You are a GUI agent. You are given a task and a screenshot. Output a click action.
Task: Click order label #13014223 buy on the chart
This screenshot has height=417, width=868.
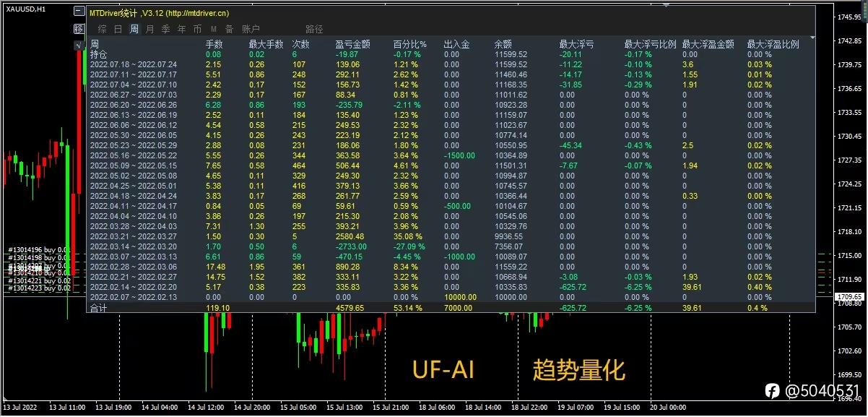point(40,288)
